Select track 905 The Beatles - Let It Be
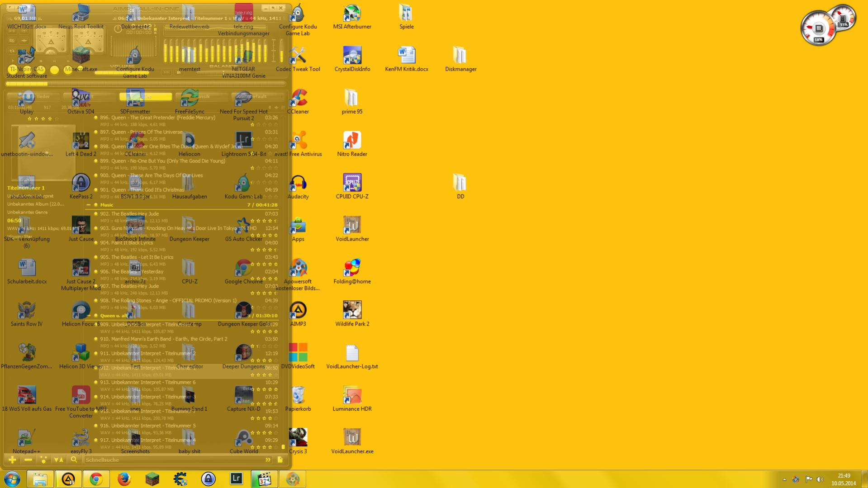Screen dimensions: 868x488 [185, 261]
